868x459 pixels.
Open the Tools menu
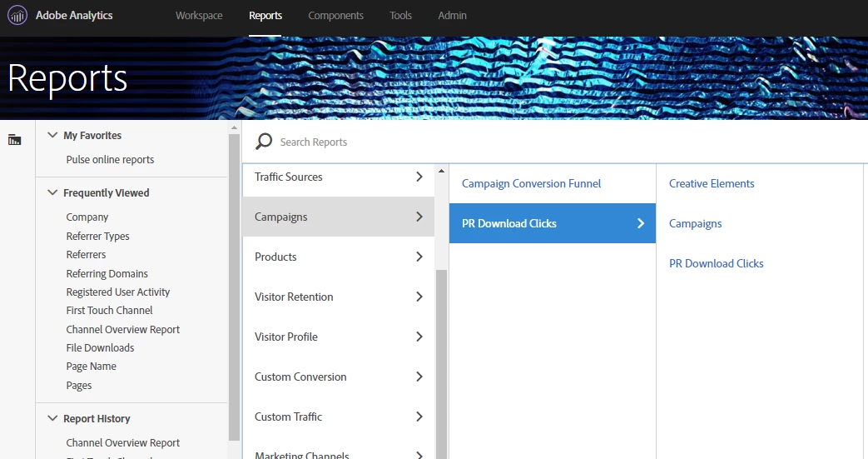(400, 16)
